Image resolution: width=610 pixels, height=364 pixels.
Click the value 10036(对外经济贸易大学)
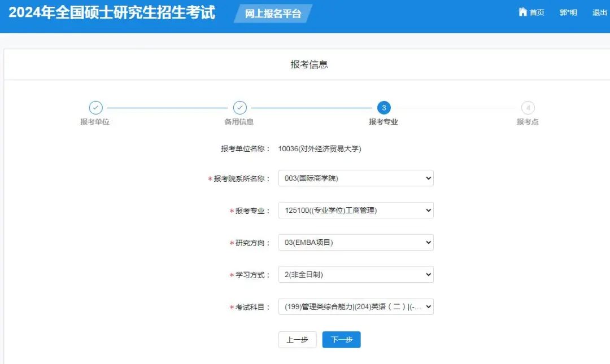[x=320, y=149]
